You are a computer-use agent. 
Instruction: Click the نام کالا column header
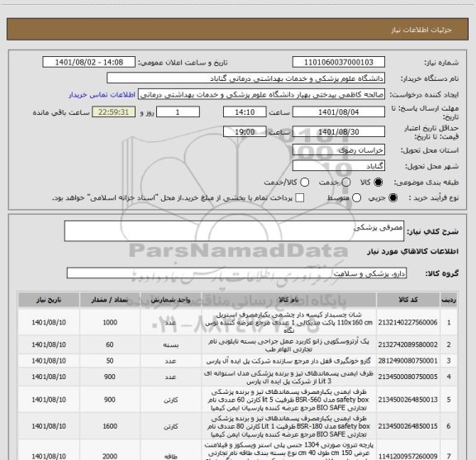(x=288, y=300)
